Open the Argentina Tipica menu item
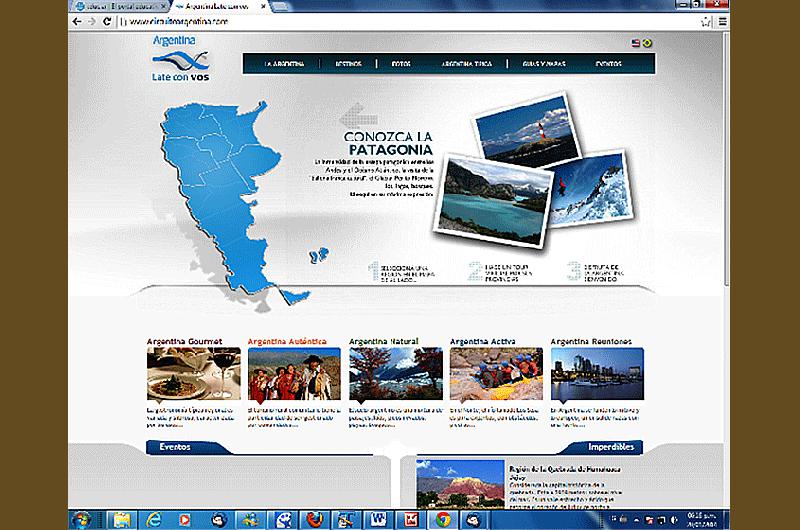Screen dimensions: 800x530 coord(466,64)
